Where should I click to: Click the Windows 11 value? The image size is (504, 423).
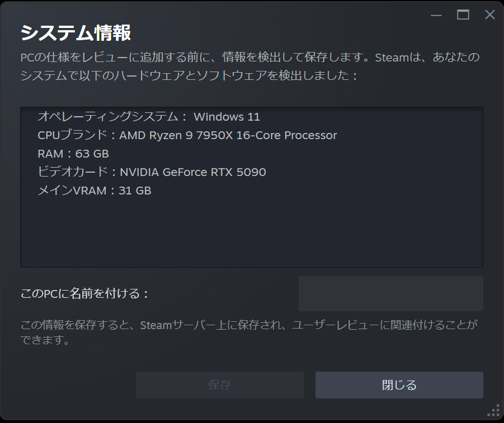pos(227,117)
